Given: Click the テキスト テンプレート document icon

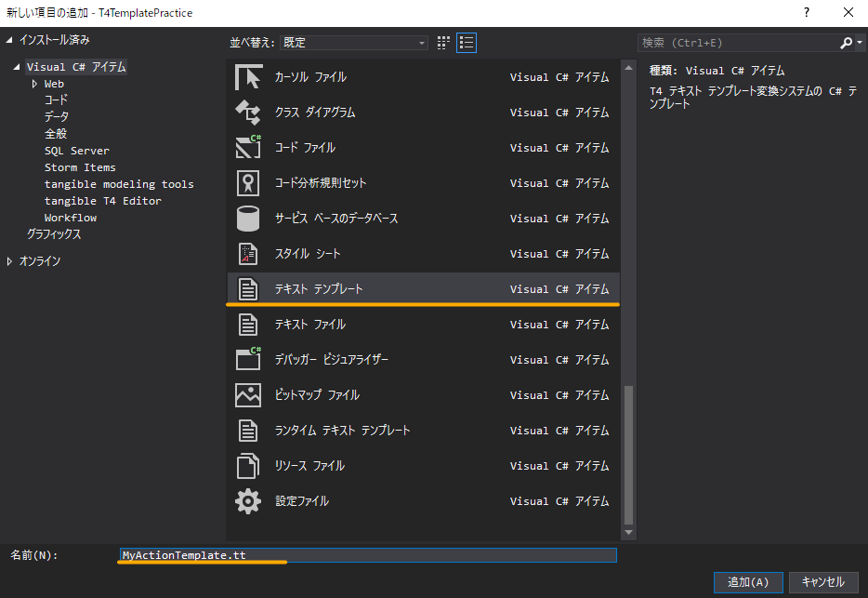Looking at the screenshot, I should (x=248, y=289).
